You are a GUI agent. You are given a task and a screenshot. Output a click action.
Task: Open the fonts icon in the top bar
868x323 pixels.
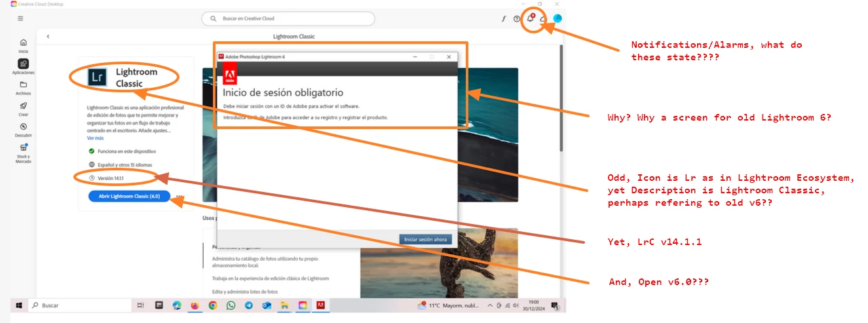[x=504, y=18]
